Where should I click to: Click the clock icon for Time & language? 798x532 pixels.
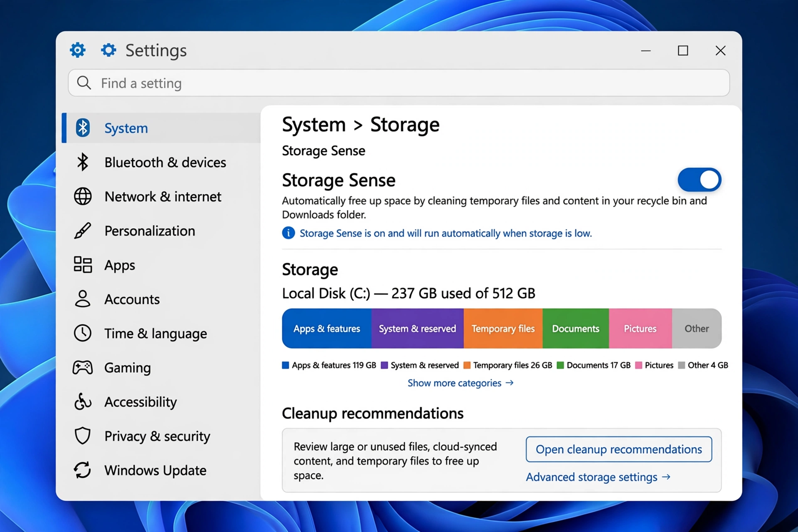click(83, 333)
